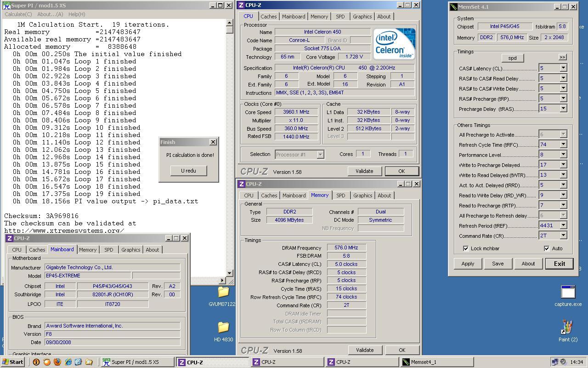Click the MemSet 4.1 title bar icon

coord(454,7)
